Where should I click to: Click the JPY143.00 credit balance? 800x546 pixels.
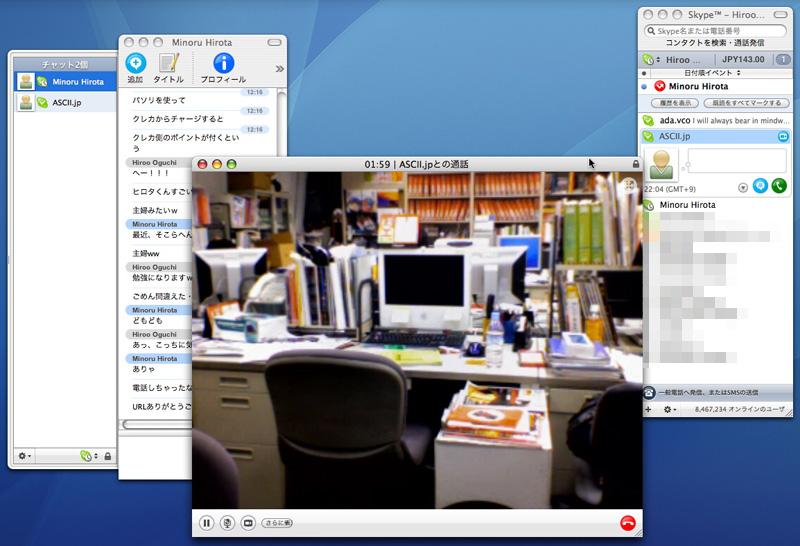click(743, 60)
